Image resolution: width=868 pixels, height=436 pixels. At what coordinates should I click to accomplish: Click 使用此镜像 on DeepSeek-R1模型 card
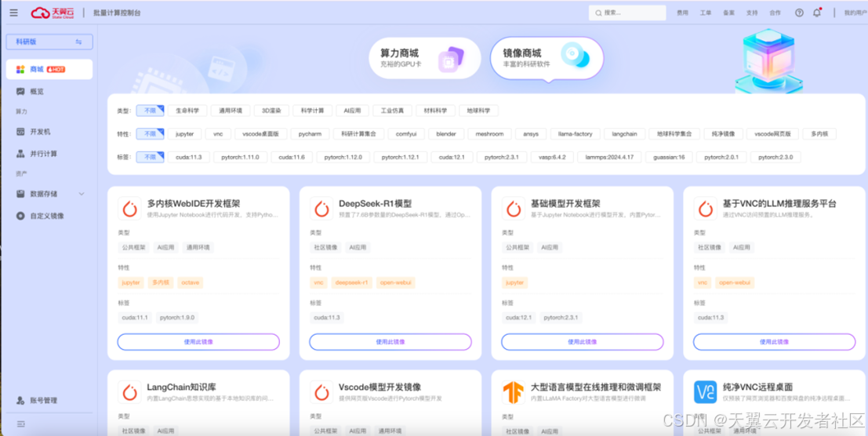390,342
